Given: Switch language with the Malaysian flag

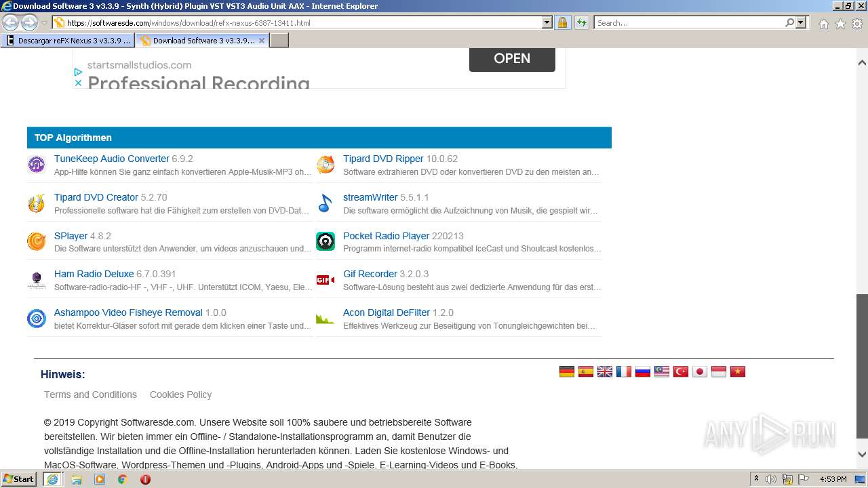Looking at the screenshot, I should [662, 371].
